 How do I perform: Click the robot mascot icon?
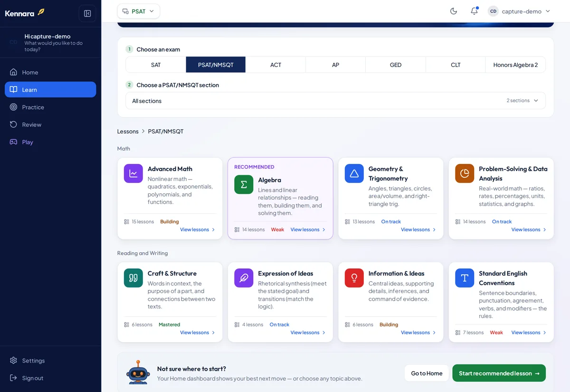tap(138, 372)
